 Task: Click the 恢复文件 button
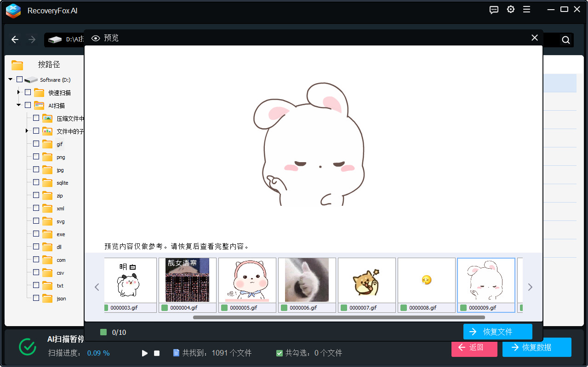coord(497,331)
